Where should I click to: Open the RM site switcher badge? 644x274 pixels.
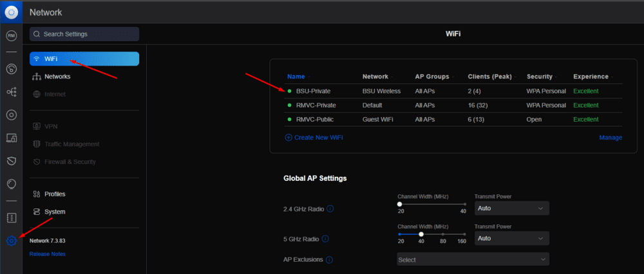point(12,36)
